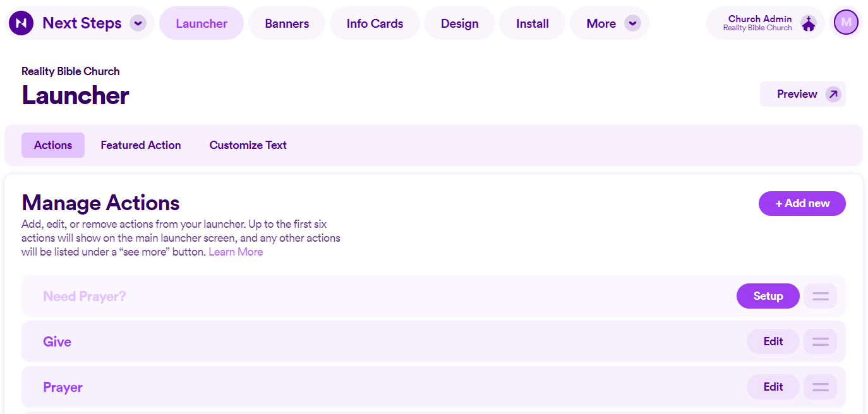Click the Learn More link
The width and height of the screenshot is (868, 414).
[x=235, y=251]
